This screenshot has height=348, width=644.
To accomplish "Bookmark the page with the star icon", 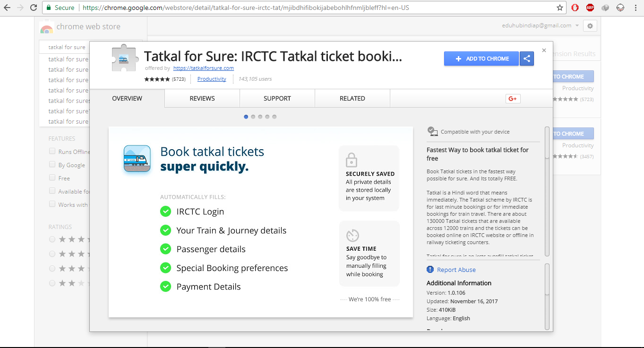I will [559, 8].
